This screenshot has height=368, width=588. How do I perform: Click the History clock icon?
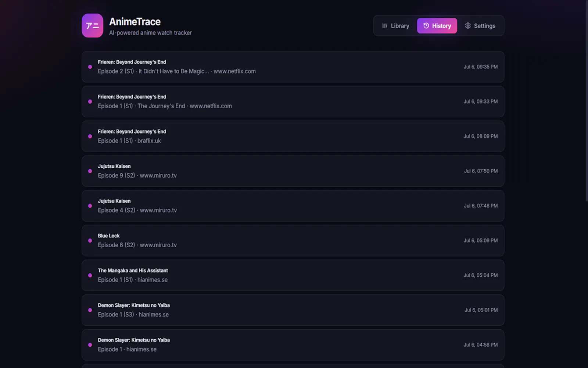(x=426, y=26)
